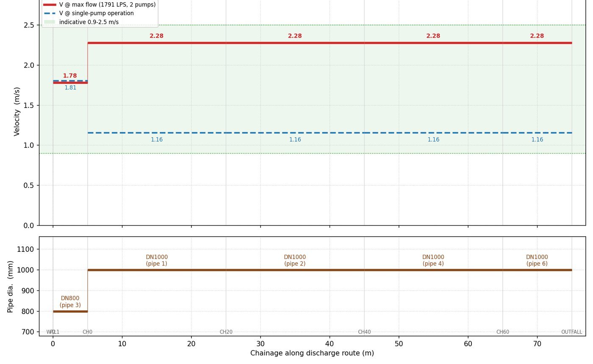Select legend text "V @ single-pump operation"
593x364 pixels.
pyautogui.click(x=97, y=13)
